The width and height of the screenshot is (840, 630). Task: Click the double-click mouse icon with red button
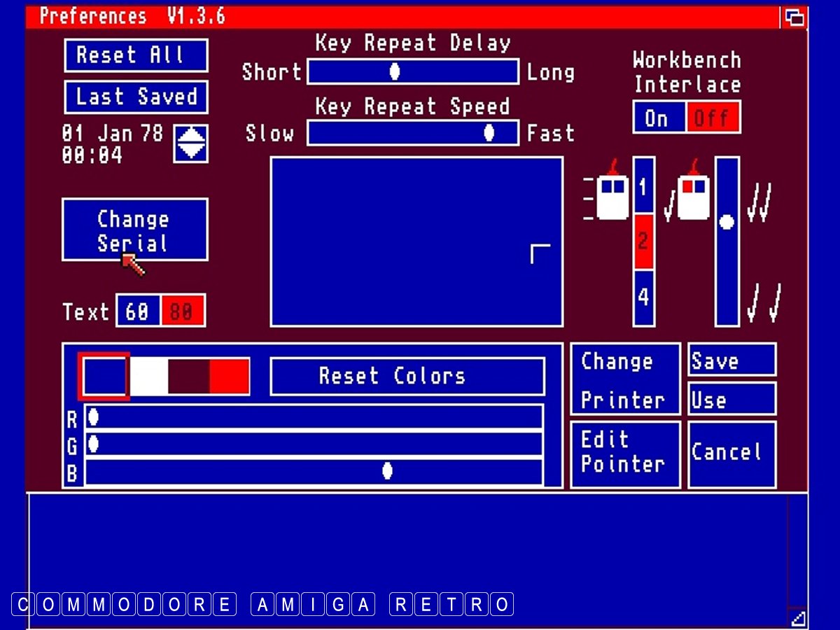[x=693, y=196]
